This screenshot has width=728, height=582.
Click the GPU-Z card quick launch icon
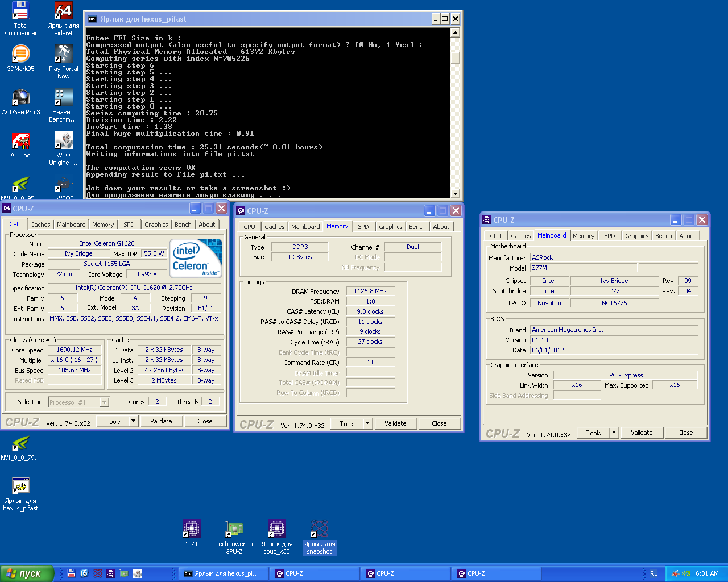124,573
